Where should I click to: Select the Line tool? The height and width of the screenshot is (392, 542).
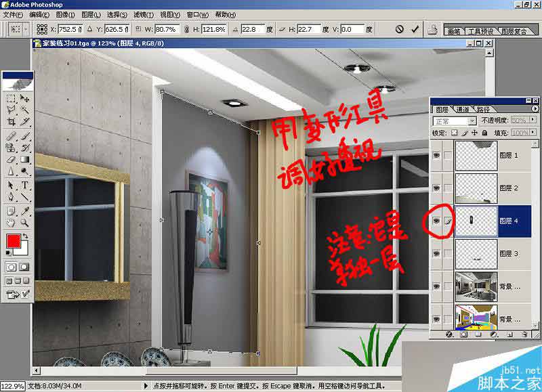tap(24, 197)
